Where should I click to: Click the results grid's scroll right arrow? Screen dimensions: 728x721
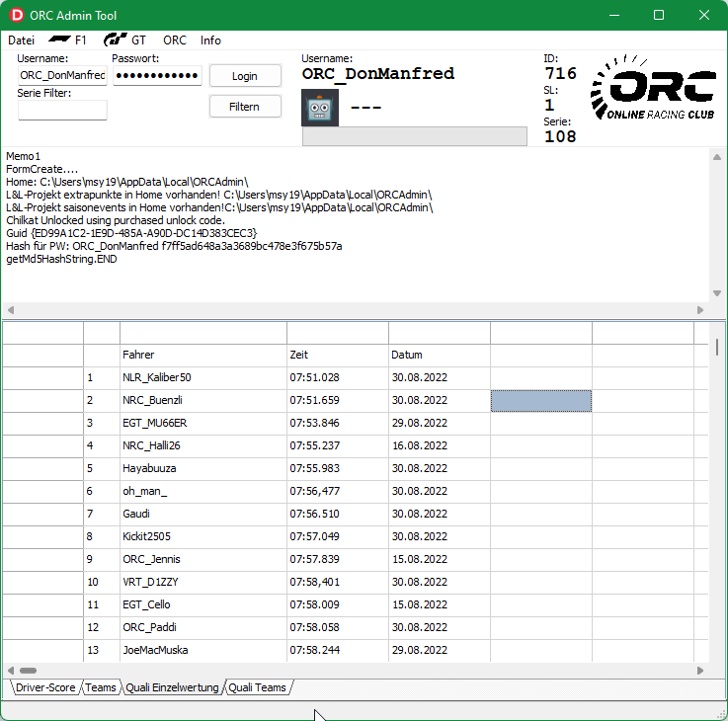700,670
